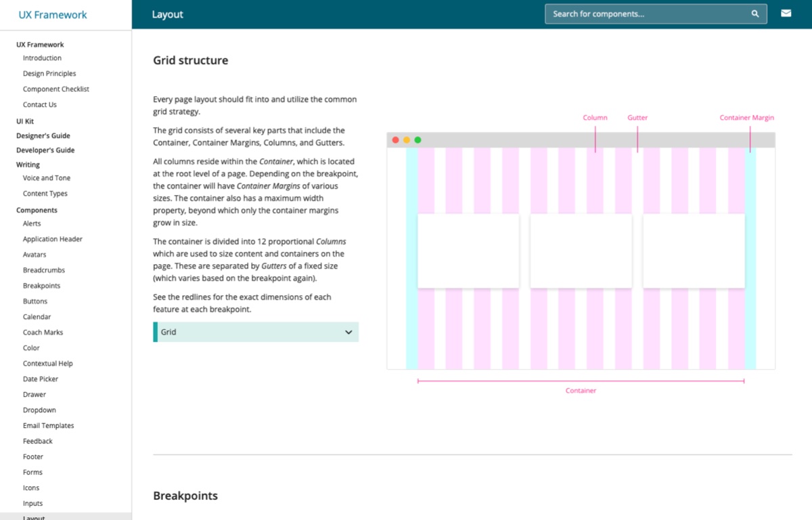Open the UI Kit section
This screenshot has height=520, width=812.
(x=25, y=121)
